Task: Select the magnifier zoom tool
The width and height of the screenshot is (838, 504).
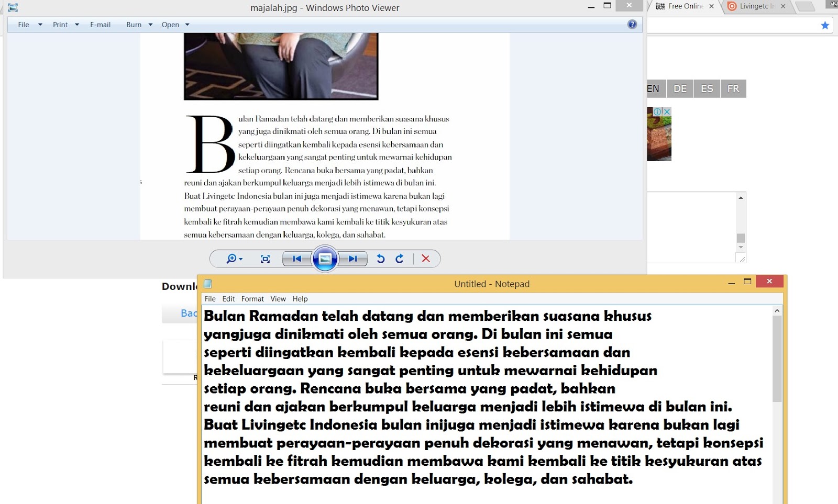Action: (x=230, y=259)
